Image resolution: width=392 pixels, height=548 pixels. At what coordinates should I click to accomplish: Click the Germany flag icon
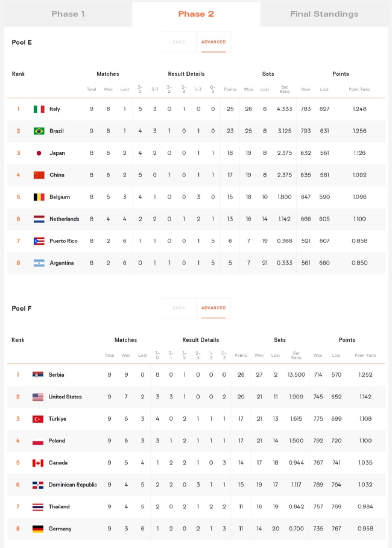(38, 529)
